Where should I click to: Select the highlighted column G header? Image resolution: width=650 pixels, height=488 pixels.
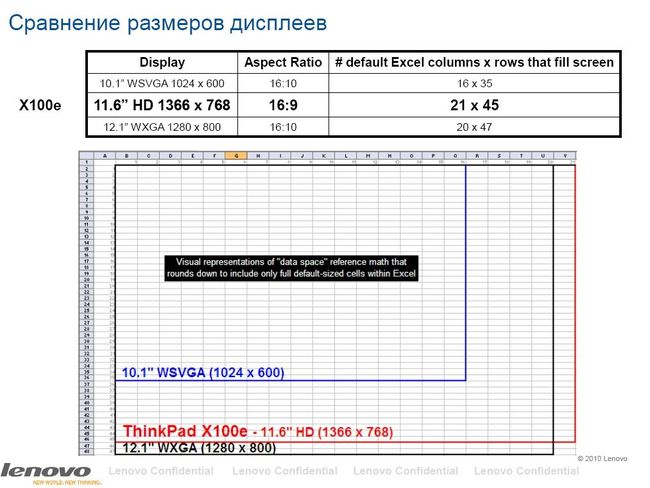236,156
